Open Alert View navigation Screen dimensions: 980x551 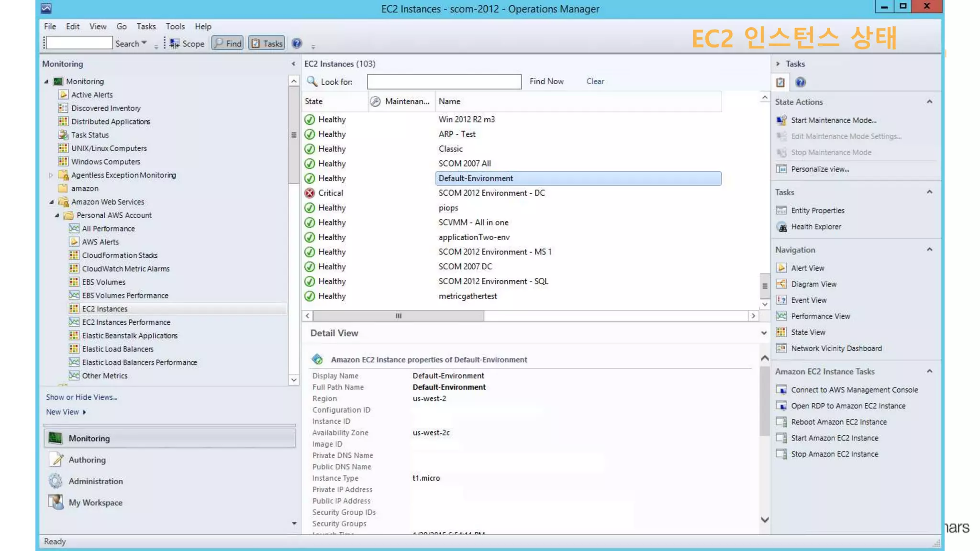(807, 268)
